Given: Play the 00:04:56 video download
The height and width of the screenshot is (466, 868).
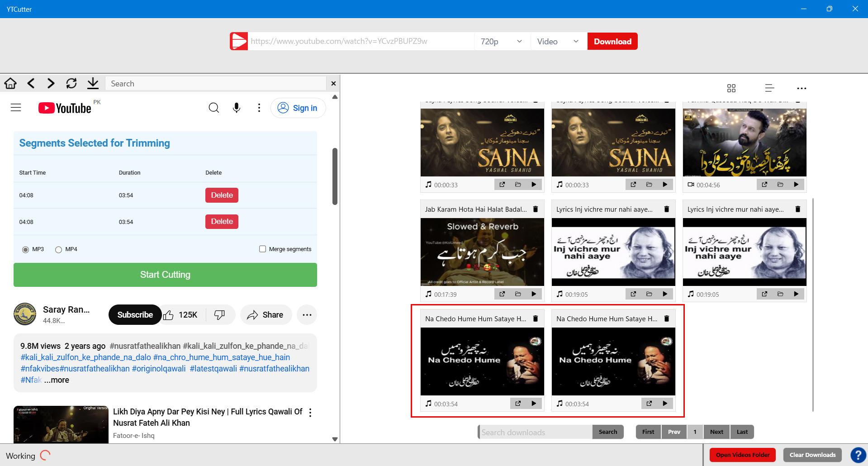Looking at the screenshot, I should pyautogui.click(x=796, y=185).
